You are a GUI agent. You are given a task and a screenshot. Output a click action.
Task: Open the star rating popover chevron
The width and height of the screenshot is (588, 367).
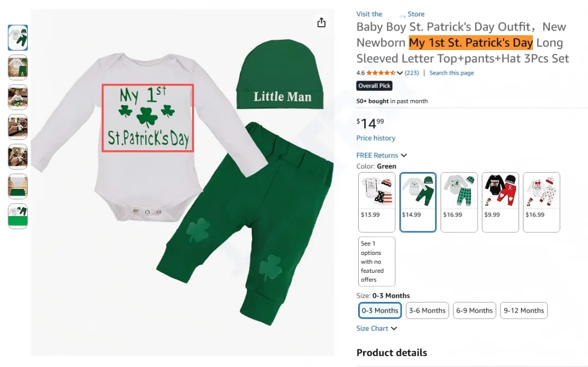point(400,73)
